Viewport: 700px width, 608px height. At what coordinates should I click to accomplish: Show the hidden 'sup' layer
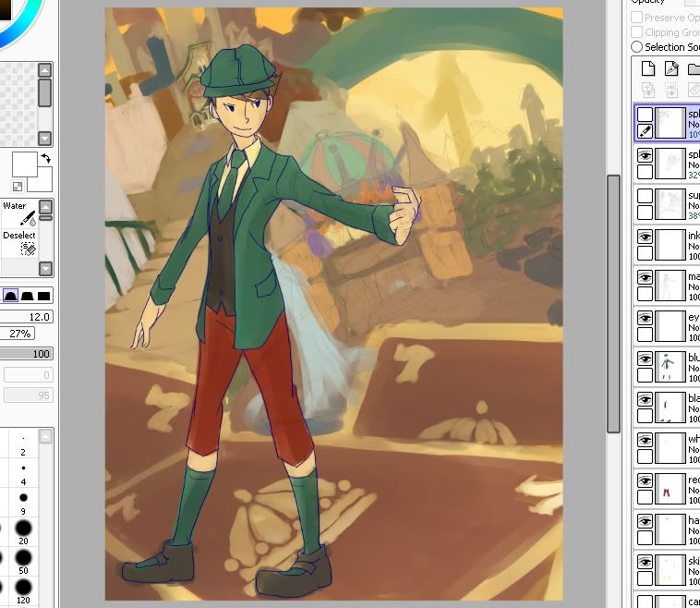pyautogui.click(x=645, y=196)
